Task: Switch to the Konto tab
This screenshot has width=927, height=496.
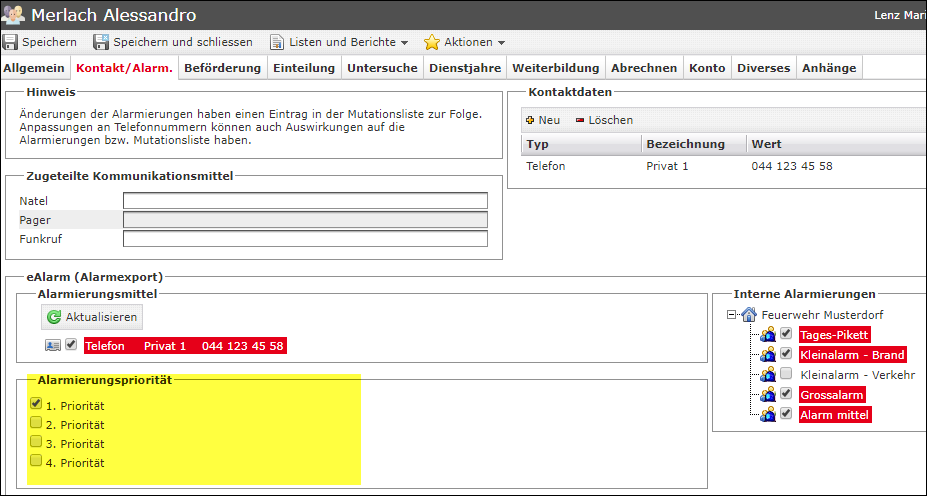Action: (707, 68)
